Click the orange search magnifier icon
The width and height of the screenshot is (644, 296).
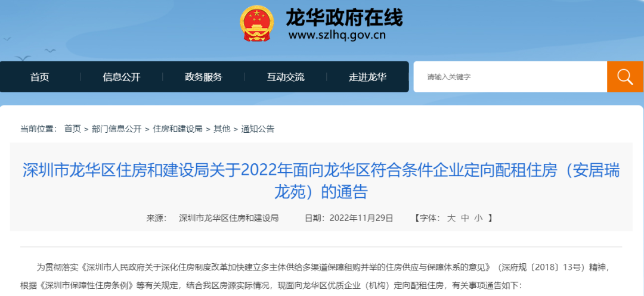625,77
